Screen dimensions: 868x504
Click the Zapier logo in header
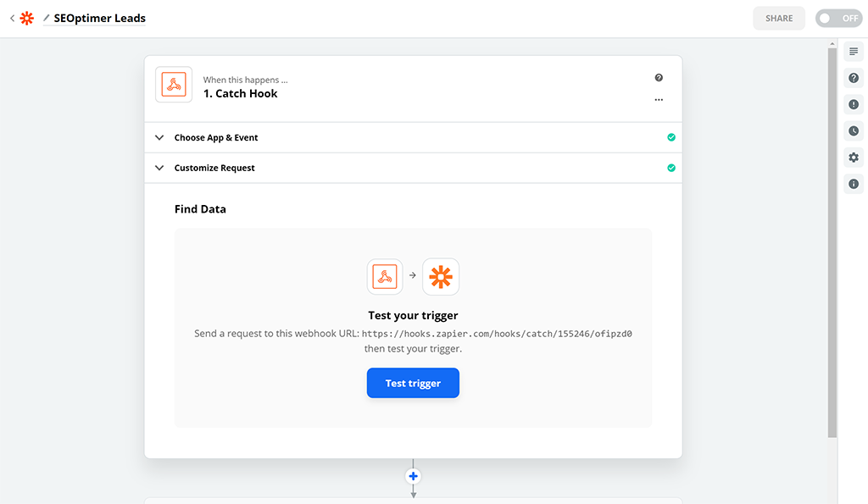pyautogui.click(x=27, y=18)
